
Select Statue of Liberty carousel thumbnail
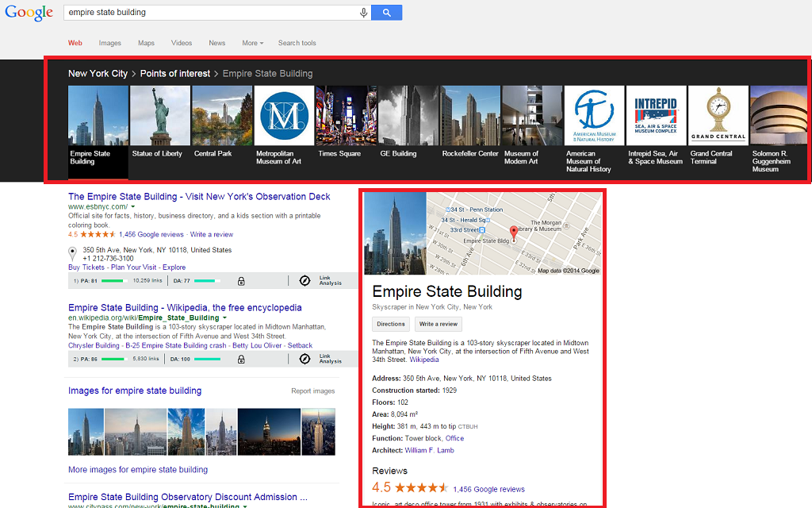click(160, 116)
